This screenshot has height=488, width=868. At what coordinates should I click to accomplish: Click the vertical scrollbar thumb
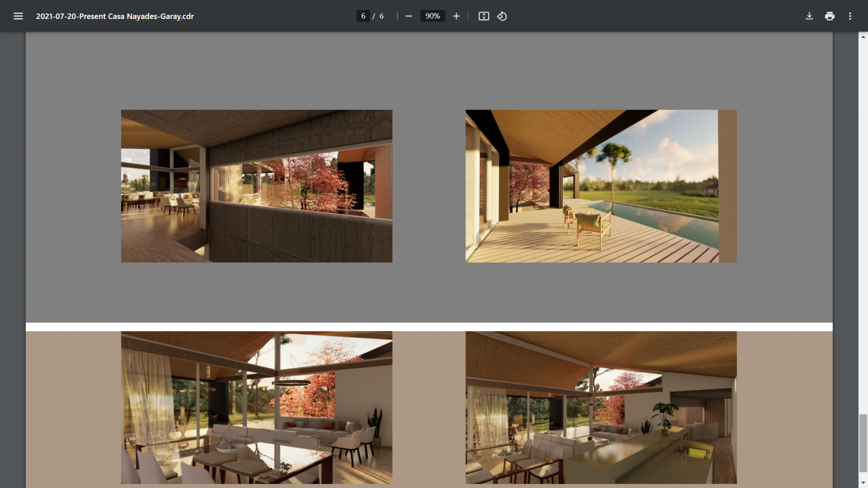pyautogui.click(x=863, y=443)
